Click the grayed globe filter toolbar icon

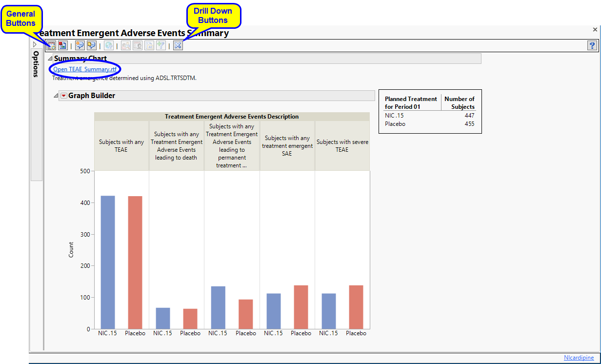109,45
